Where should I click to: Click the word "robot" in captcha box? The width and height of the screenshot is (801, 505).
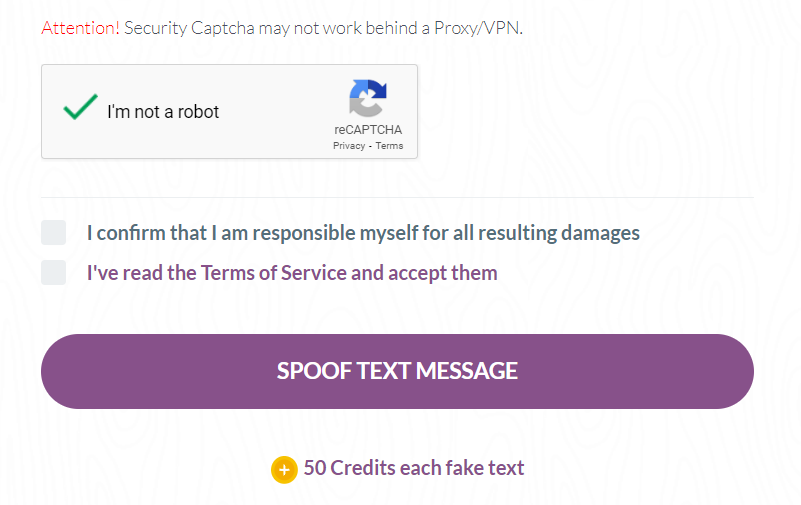click(x=199, y=112)
